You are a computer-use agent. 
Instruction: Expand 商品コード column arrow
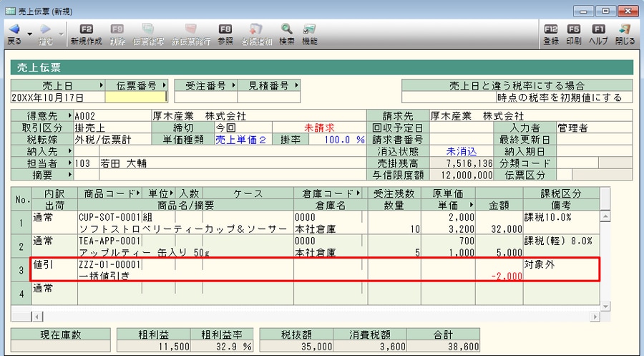[138, 193]
